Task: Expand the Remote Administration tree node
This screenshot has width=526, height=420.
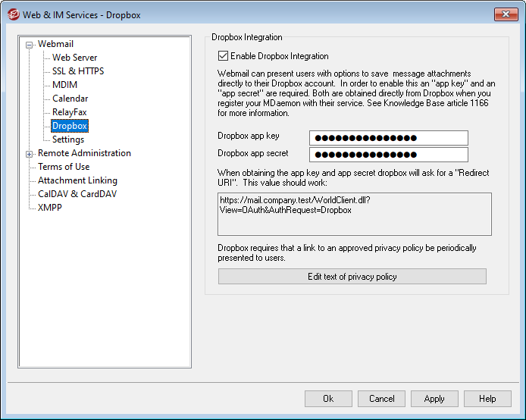Action: click(30, 154)
